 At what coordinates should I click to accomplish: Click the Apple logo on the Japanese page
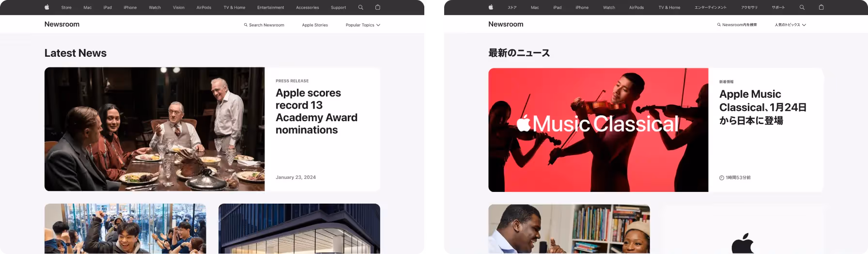491,7
